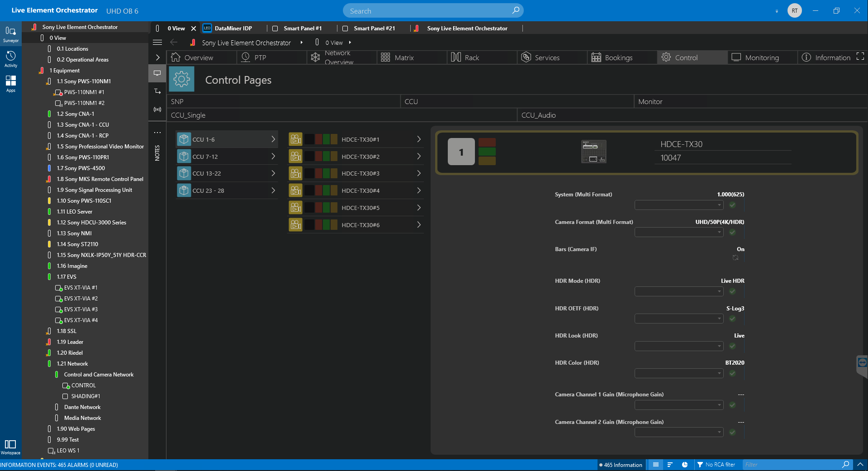Image resolution: width=868 pixels, height=471 pixels.
Task: Click the amber tally block in HDCE-TX30 header
Action: tap(487, 161)
